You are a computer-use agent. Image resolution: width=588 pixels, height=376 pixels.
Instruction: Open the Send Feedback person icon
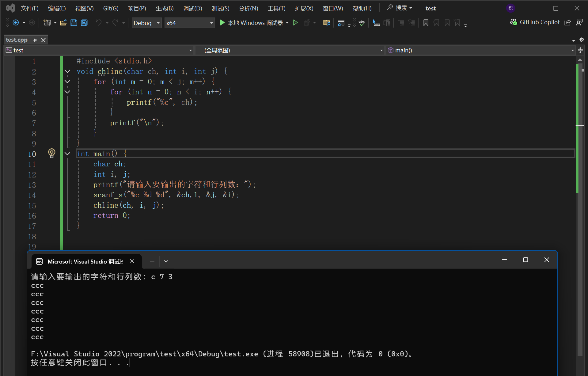coord(579,22)
